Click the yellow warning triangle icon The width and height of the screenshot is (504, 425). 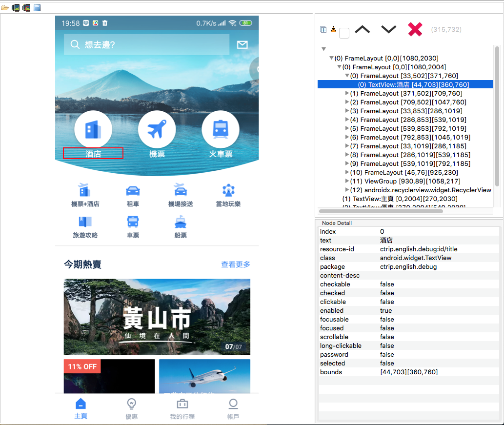[x=333, y=29]
